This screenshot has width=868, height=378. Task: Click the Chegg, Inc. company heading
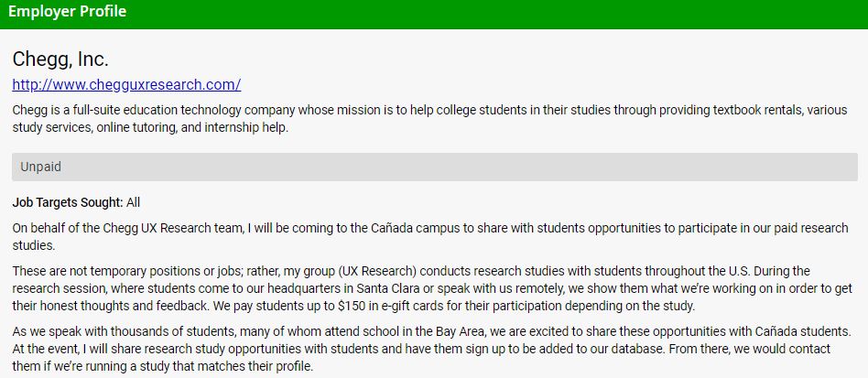click(x=60, y=59)
